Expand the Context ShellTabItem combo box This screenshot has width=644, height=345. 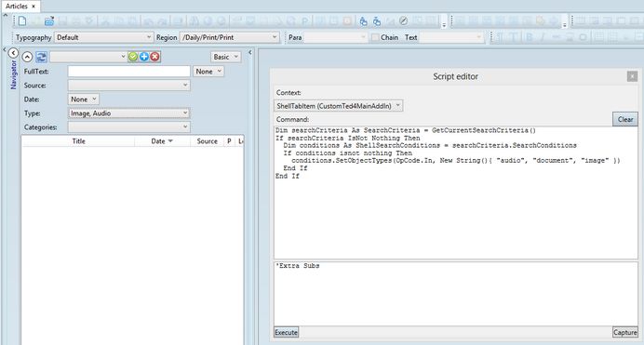339,106
